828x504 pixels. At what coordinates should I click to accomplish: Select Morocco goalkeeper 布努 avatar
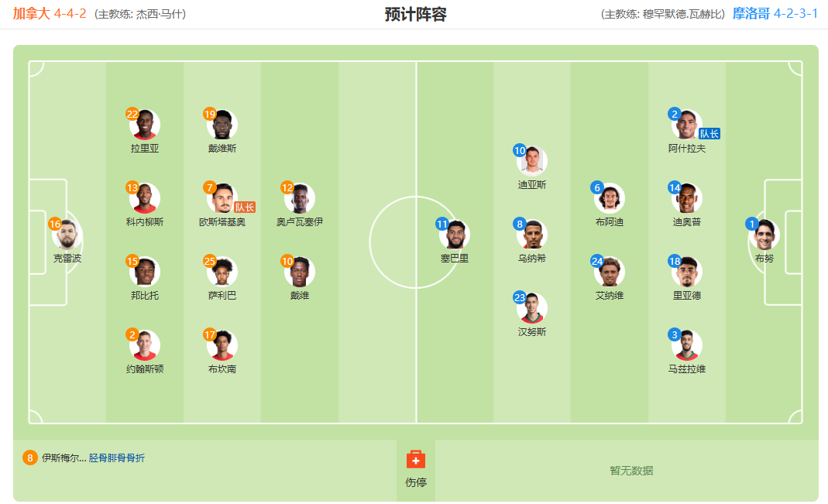764,235
